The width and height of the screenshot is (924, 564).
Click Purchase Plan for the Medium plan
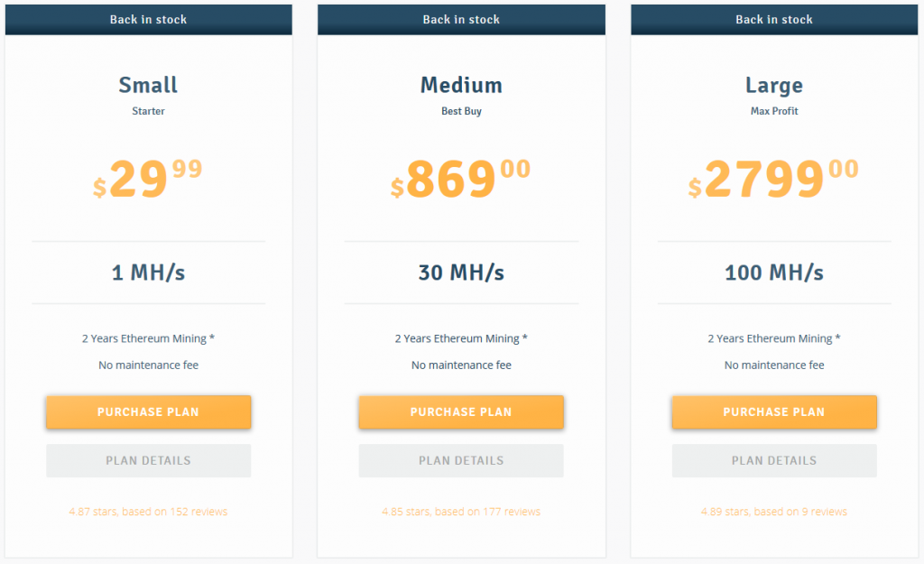[x=461, y=411]
